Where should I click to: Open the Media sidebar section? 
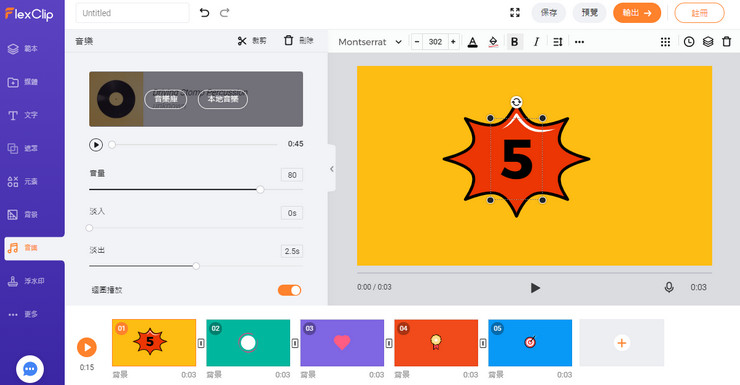click(x=22, y=82)
